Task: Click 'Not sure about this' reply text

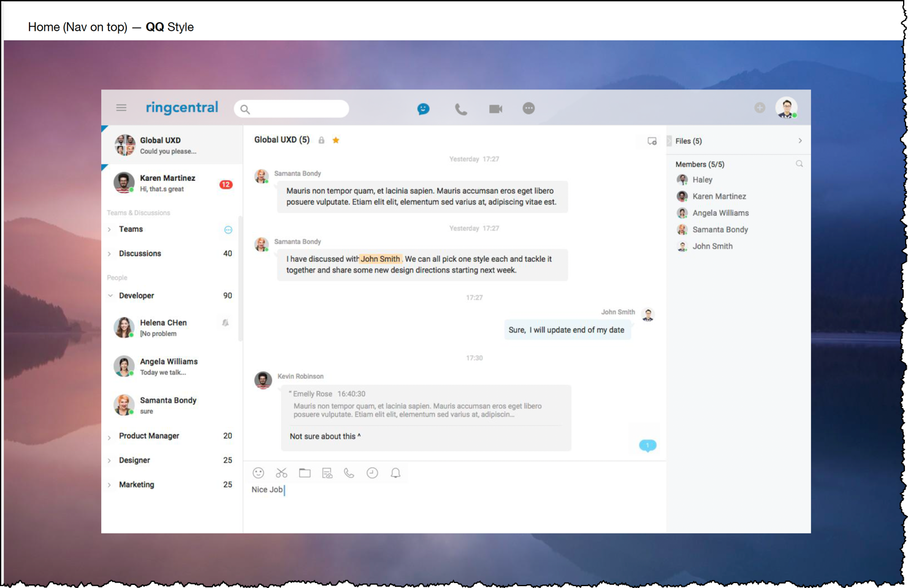Action: pyautogui.click(x=325, y=437)
